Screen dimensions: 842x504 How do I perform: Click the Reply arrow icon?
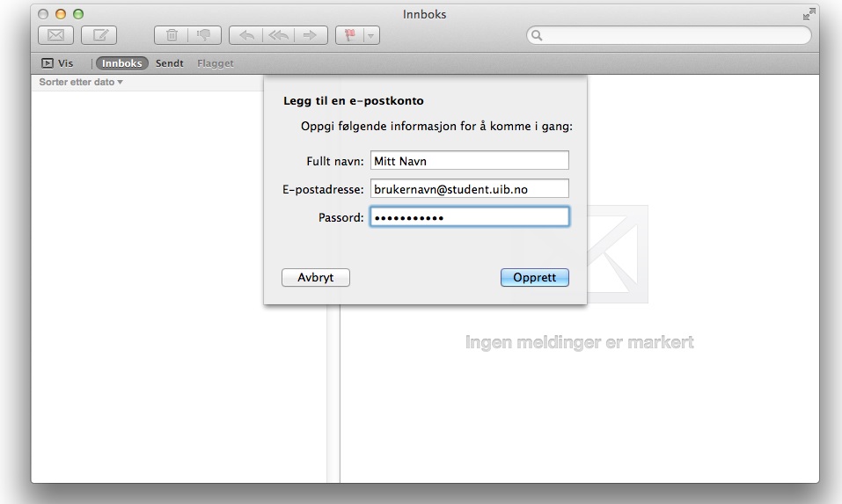pos(247,35)
